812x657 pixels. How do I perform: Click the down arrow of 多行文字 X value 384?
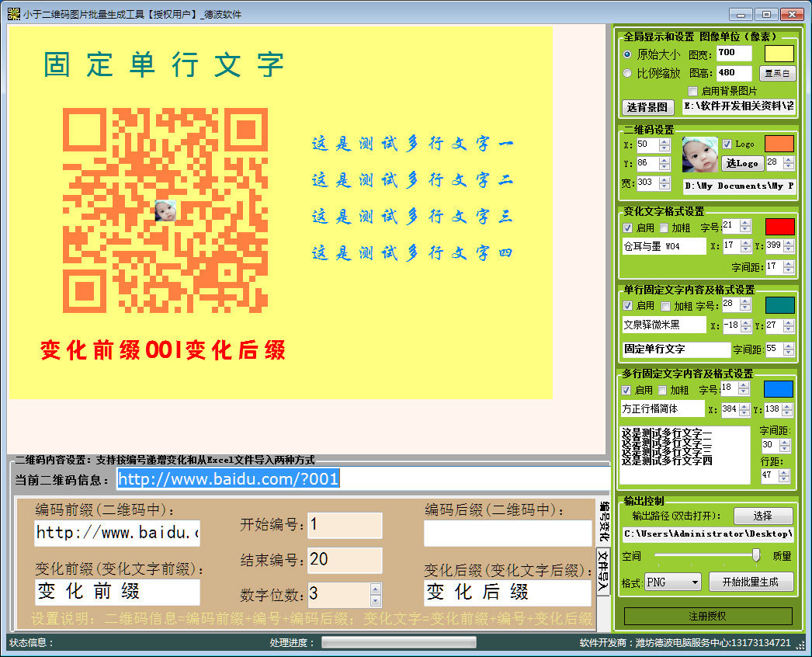(x=744, y=413)
